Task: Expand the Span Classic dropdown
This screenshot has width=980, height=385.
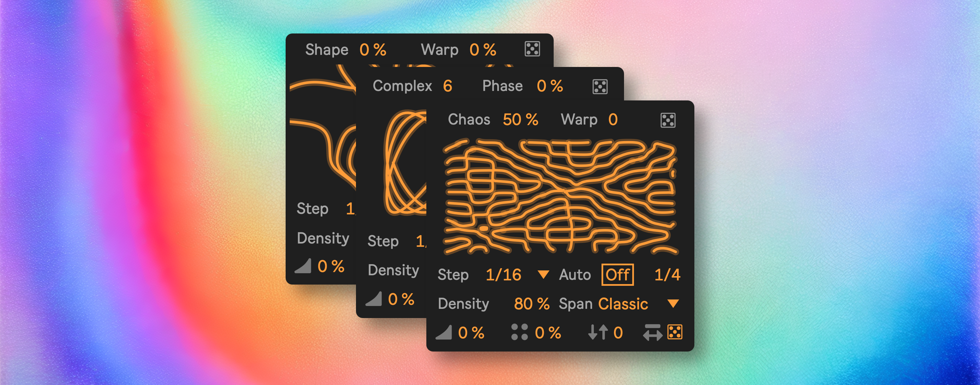Action: pyautogui.click(x=673, y=303)
